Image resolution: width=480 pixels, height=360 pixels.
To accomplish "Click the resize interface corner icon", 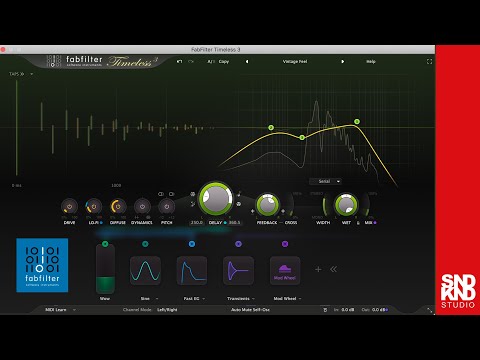I will click(x=429, y=310).
